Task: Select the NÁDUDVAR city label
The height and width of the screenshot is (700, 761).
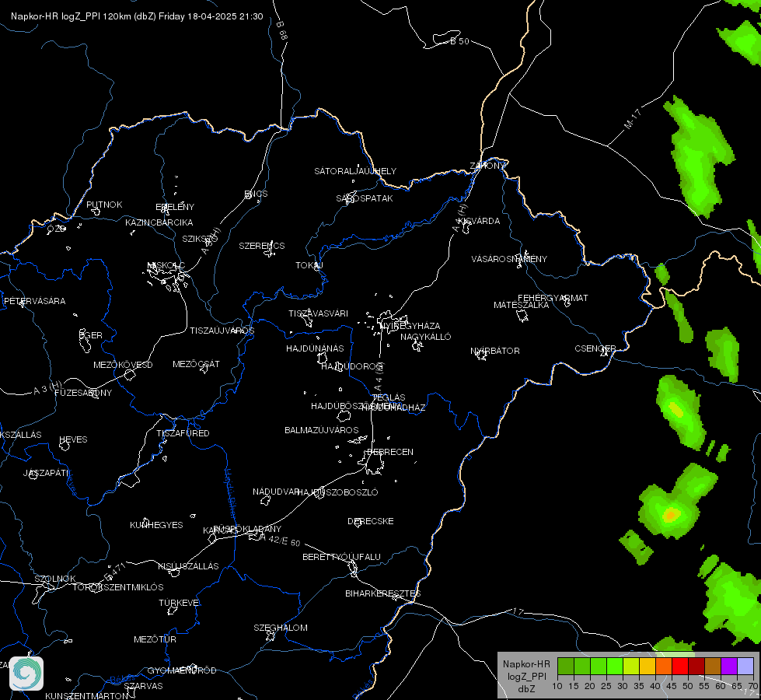Action: [x=276, y=492]
